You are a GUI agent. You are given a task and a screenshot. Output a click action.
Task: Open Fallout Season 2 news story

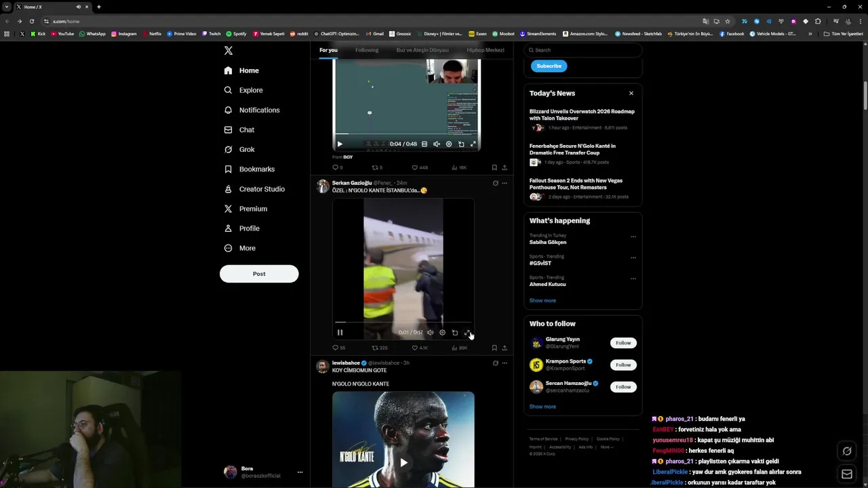(x=583, y=188)
